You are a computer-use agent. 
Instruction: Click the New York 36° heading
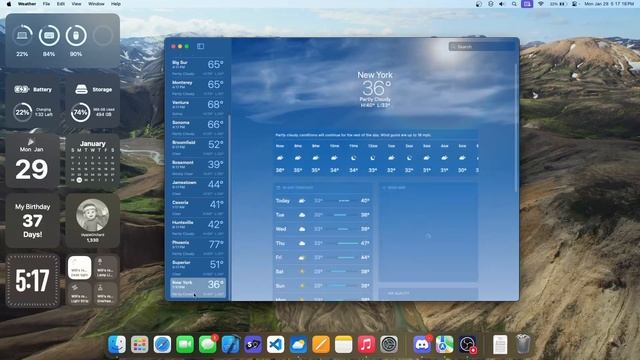[x=375, y=84]
